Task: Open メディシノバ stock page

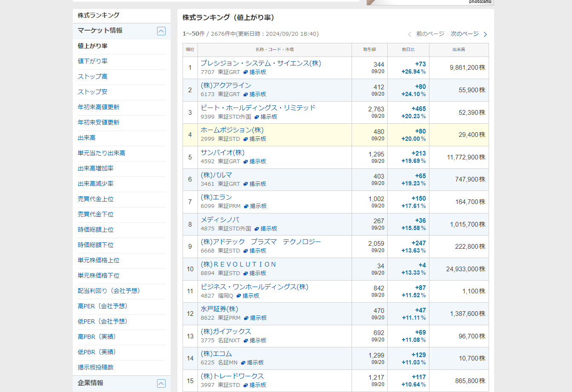Action: coord(220,220)
